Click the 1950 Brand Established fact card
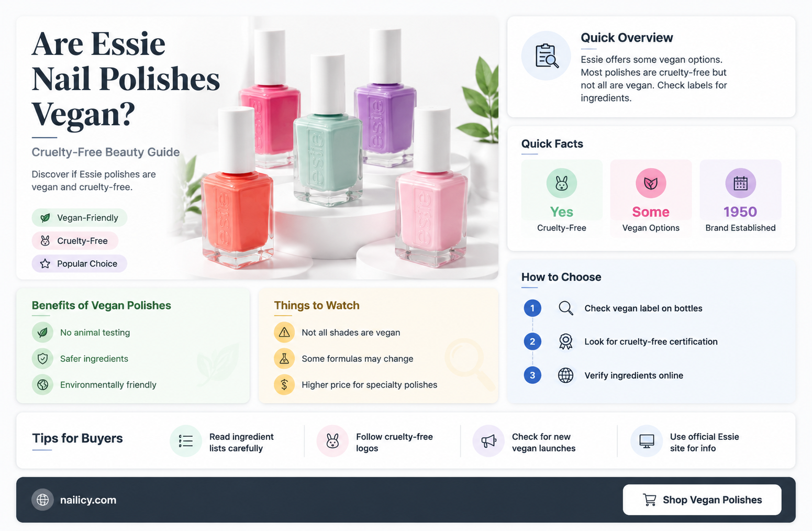812x531 pixels. coord(740,197)
